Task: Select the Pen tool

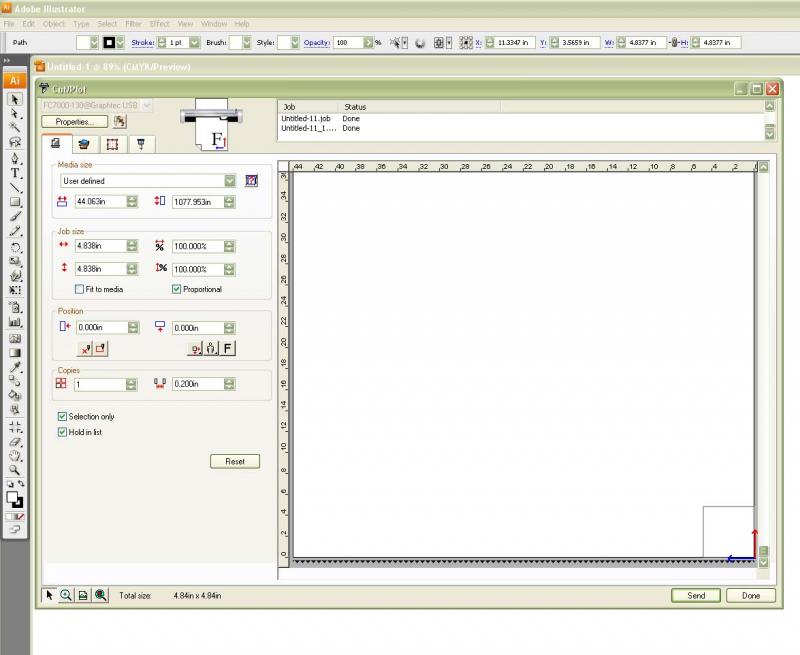Action: click(15, 158)
